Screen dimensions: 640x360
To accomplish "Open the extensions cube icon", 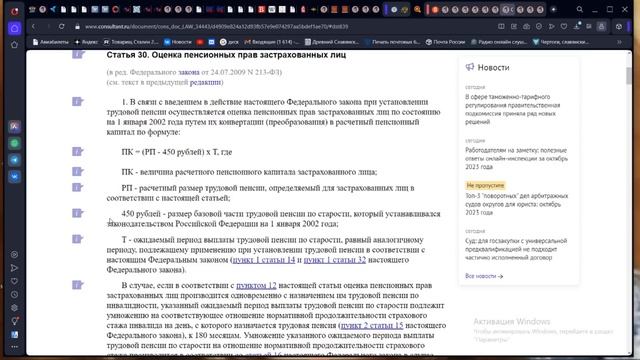I will click(x=619, y=27).
